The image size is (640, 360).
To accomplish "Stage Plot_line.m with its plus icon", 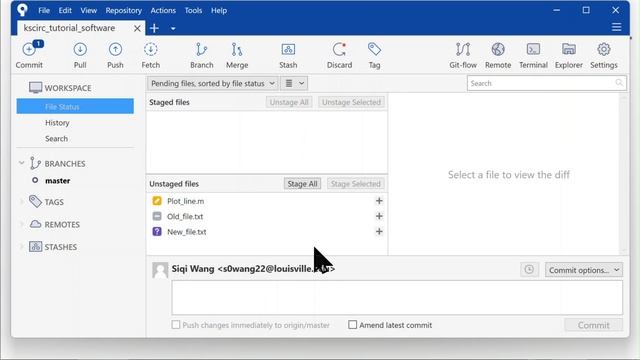I will [x=379, y=201].
